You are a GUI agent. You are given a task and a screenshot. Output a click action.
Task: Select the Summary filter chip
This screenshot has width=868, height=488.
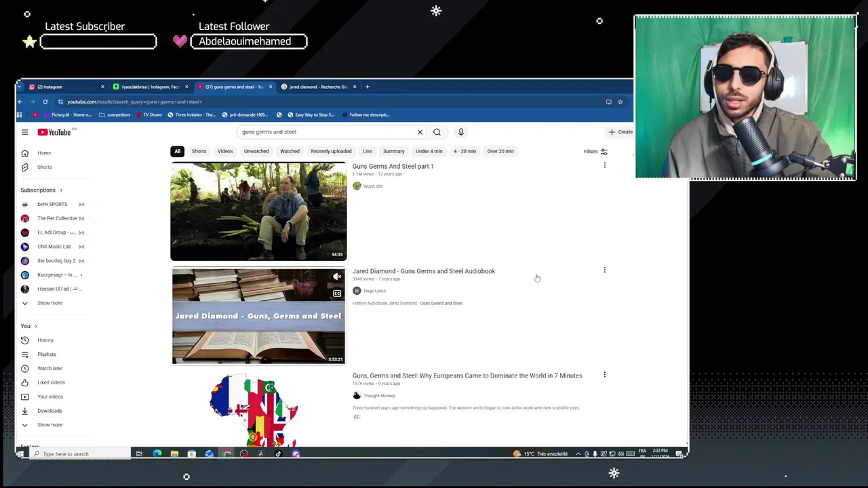(x=393, y=152)
